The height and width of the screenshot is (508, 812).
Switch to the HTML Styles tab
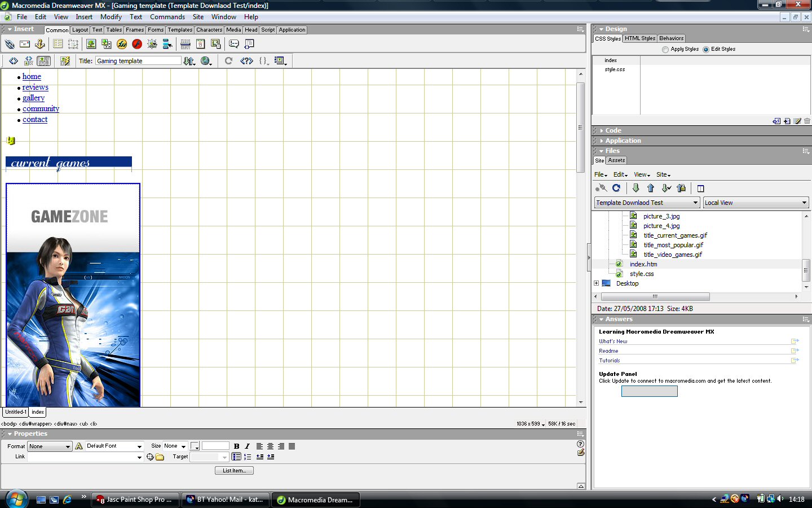[640, 38]
